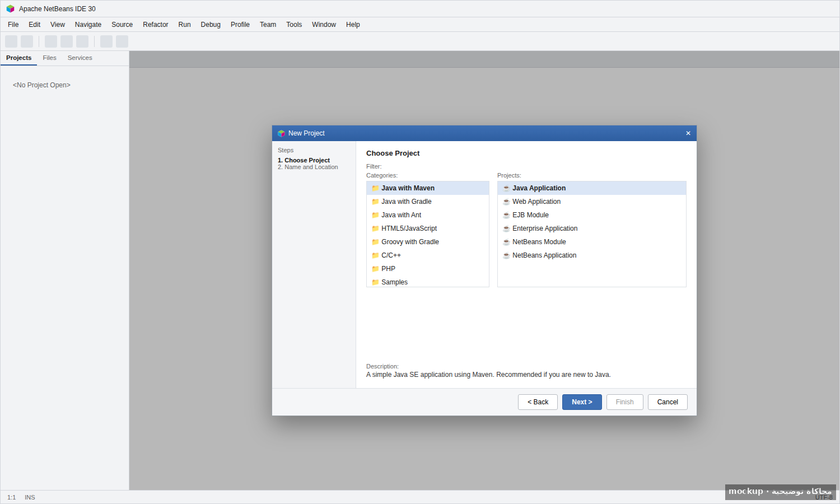The image size is (840, 504).
Task: Switch to the Services tab
Action: point(80,58)
